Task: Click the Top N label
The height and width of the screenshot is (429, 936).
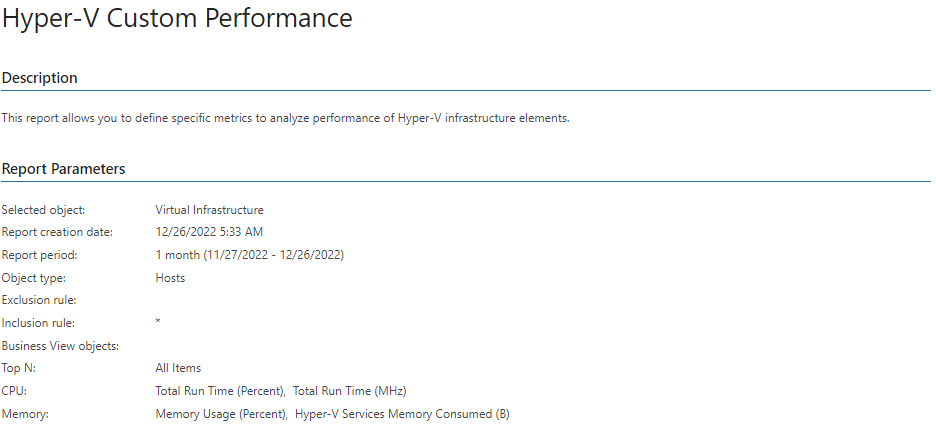Action: pyautogui.click(x=19, y=368)
